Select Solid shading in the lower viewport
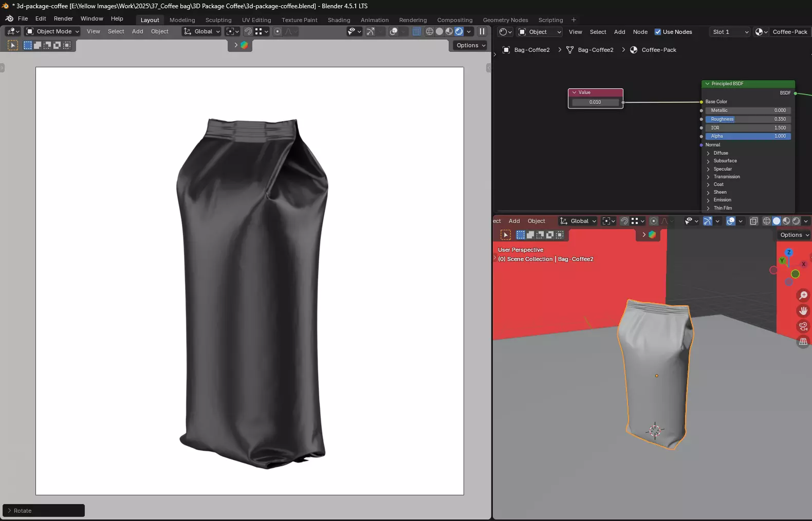Image resolution: width=812 pixels, height=521 pixels. click(x=777, y=221)
